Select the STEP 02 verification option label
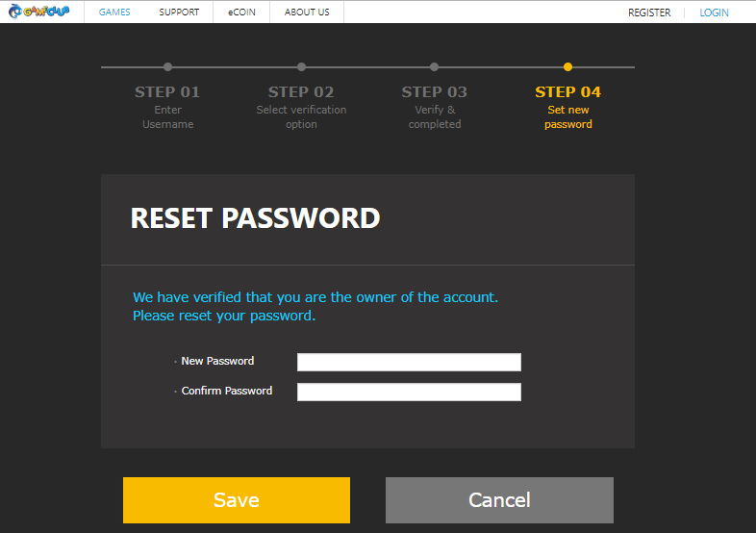The height and width of the screenshot is (533, 756). tap(301, 106)
